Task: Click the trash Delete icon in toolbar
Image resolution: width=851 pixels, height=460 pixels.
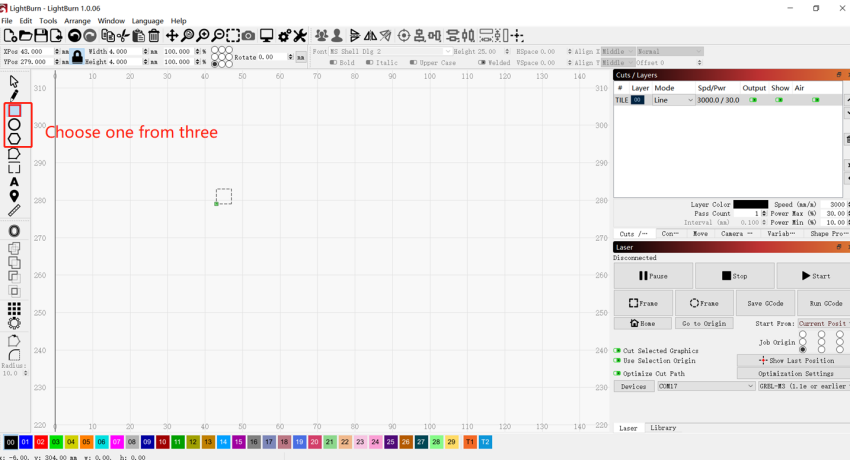Action: click(x=154, y=36)
